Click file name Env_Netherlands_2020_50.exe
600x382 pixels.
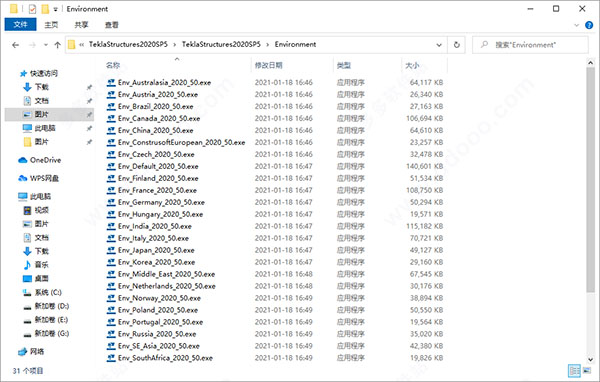(x=167, y=286)
